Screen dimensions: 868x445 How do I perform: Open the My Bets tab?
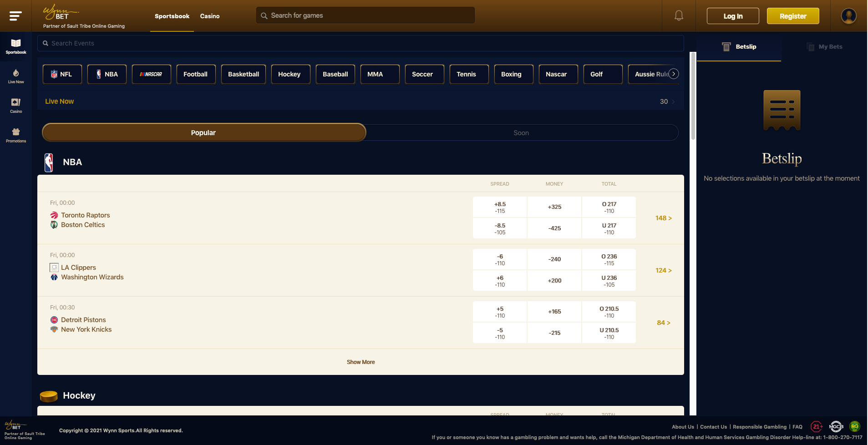pyautogui.click(x=824, y=46)
